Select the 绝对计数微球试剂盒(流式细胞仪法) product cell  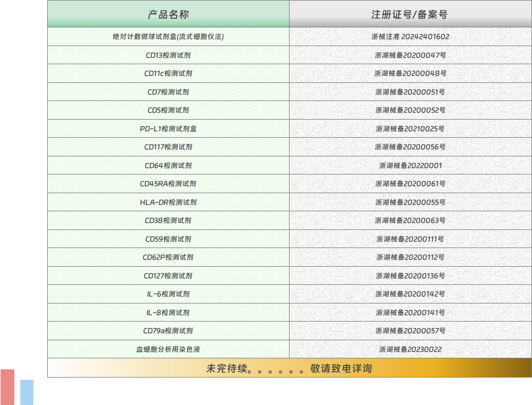(x=168, y=37)
